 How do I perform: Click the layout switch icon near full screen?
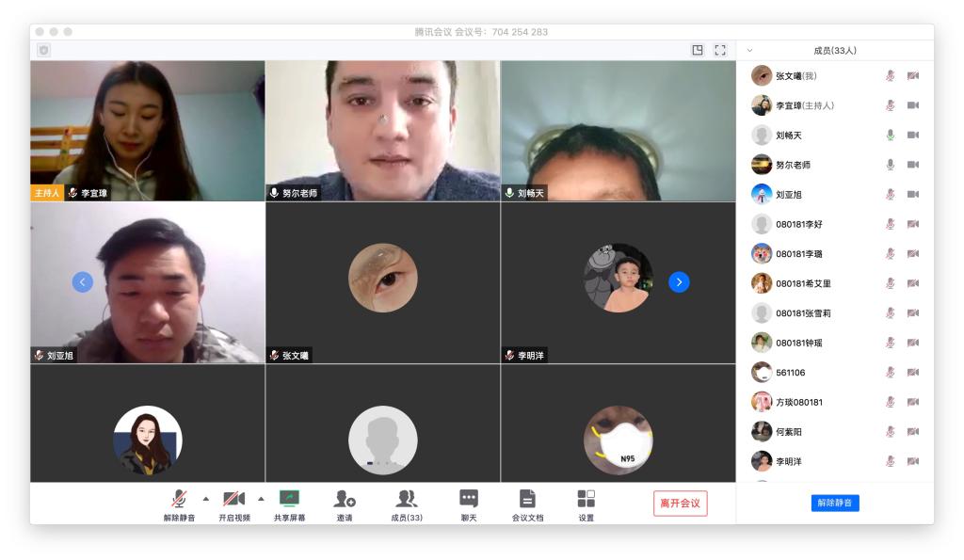pos(698,50)
